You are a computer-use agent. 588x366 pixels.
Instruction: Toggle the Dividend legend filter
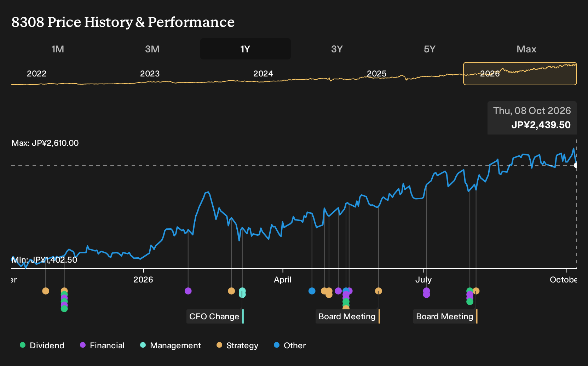(x=42, y=345)
